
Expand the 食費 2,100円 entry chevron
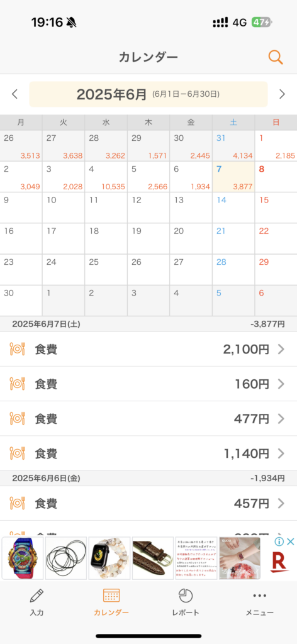click(x=281, y=350)
